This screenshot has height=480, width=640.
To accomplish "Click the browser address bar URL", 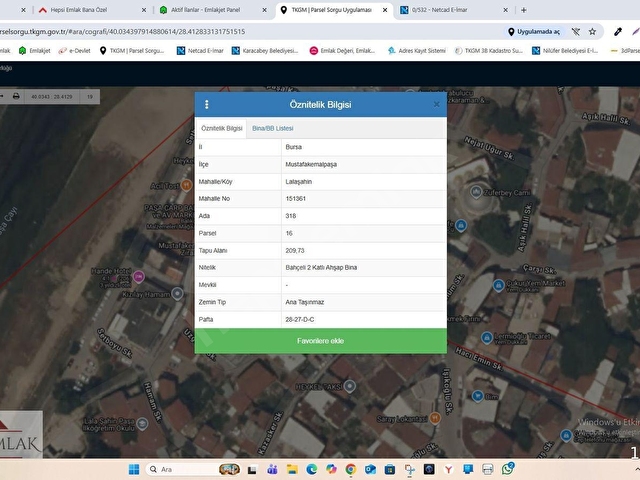I will pyautogui.click(x=123, y=31).
